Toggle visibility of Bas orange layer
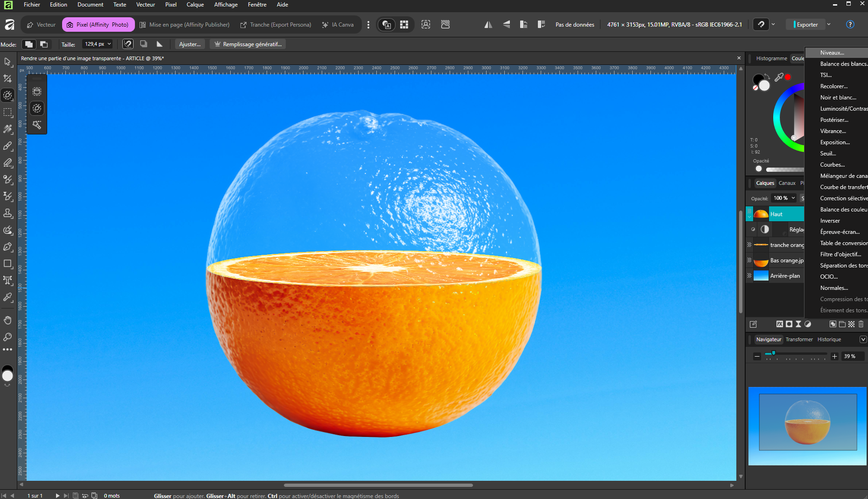Image resolution: width=868 pixels, height=499 pixels. point(749,260)
